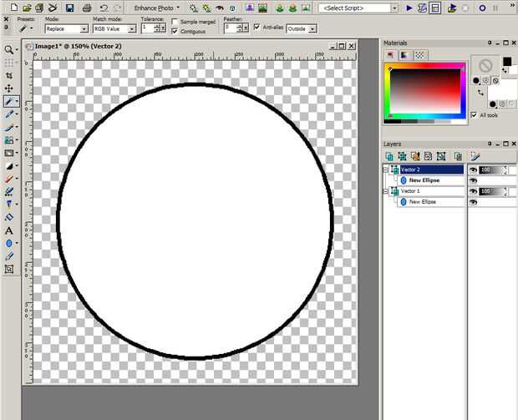Viewport: 518px width, 420px height.
Task: Click the Print icon
Action: pyautogui.click(x=87, y=8)
